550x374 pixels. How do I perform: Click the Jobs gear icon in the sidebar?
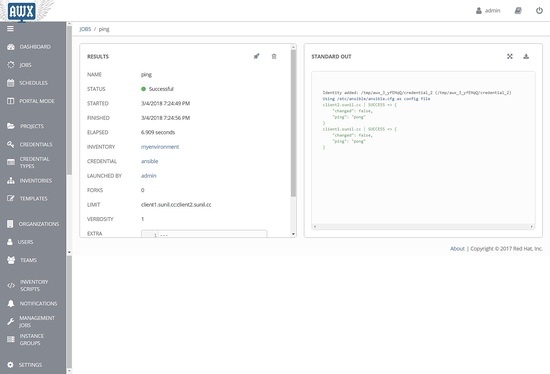pos(11,65)
